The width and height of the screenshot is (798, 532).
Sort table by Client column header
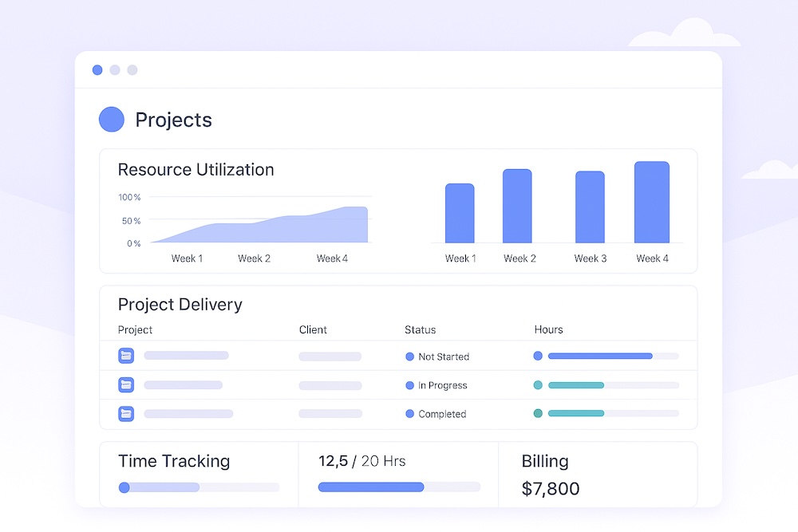(313, 329)
